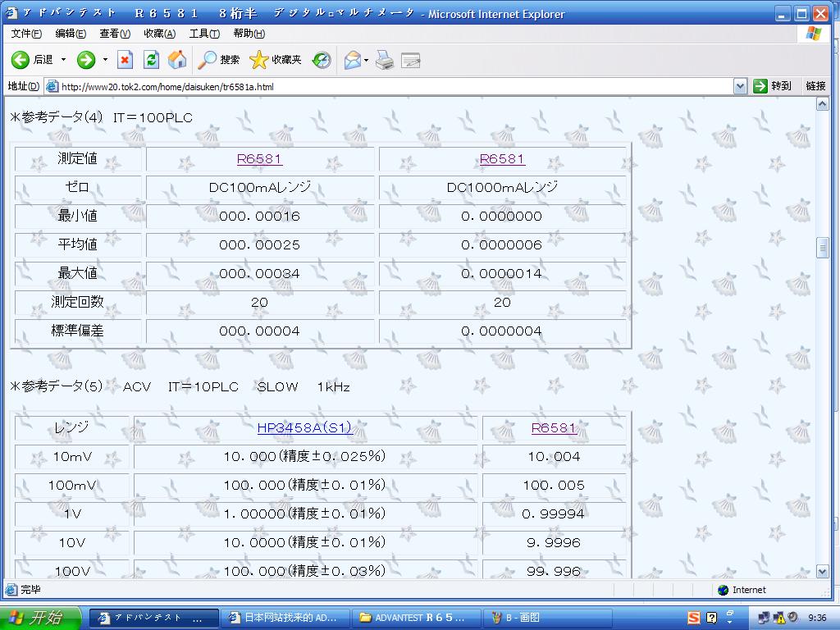
Task: Click the network warning tray icon
Action: 778,618
